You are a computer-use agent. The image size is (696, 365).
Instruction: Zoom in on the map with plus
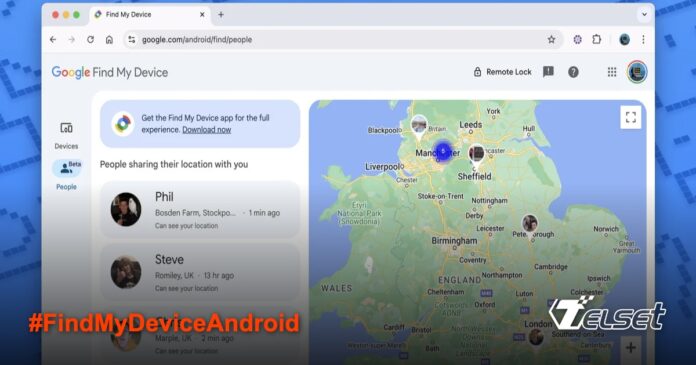[x=631, y=348]
